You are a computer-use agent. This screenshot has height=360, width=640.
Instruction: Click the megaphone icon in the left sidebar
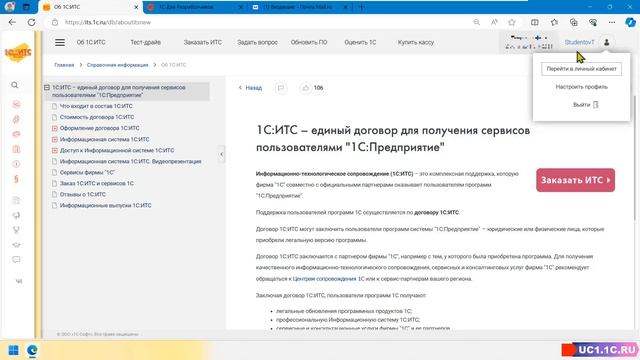pos(16,215)
